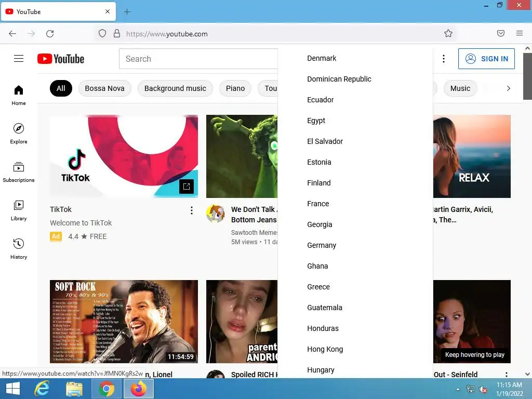The height and width of the screenshot is (399, 532).
Task: Click the TikTok ad external link icon
Action: 187,187
